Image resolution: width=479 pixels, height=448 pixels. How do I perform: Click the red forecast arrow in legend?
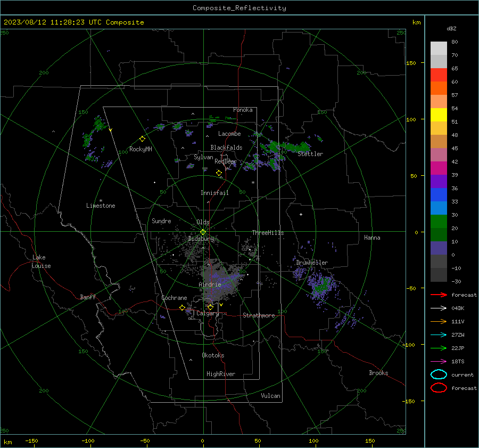pos(439,295)
